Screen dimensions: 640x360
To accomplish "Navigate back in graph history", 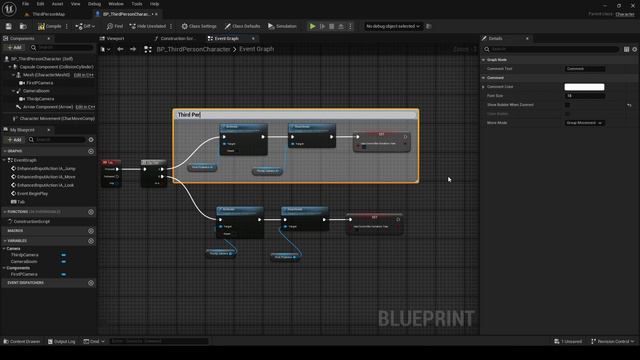I will click(x=120, y=49).
